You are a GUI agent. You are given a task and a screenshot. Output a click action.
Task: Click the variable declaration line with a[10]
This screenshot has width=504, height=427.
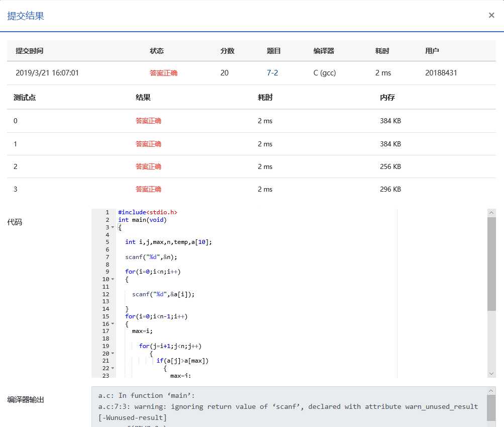[x=168, y=242]
